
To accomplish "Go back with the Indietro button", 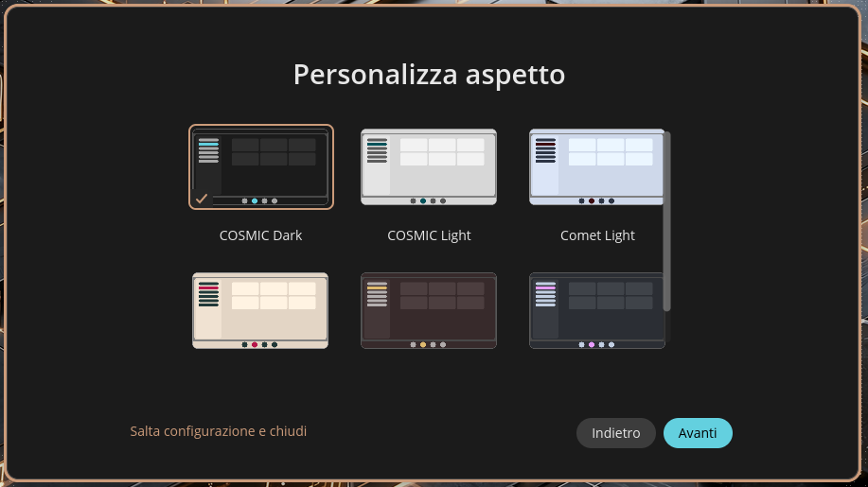I will coord(615,433).
